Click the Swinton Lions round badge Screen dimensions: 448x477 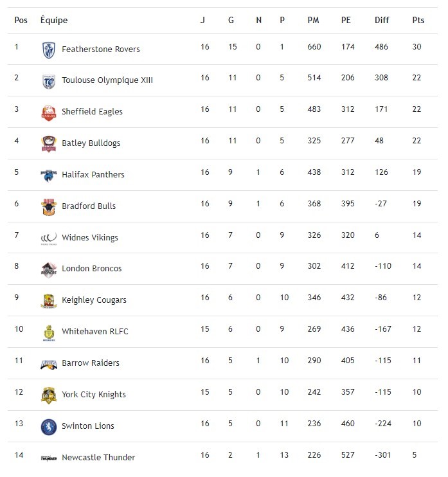tap(48, 426)
